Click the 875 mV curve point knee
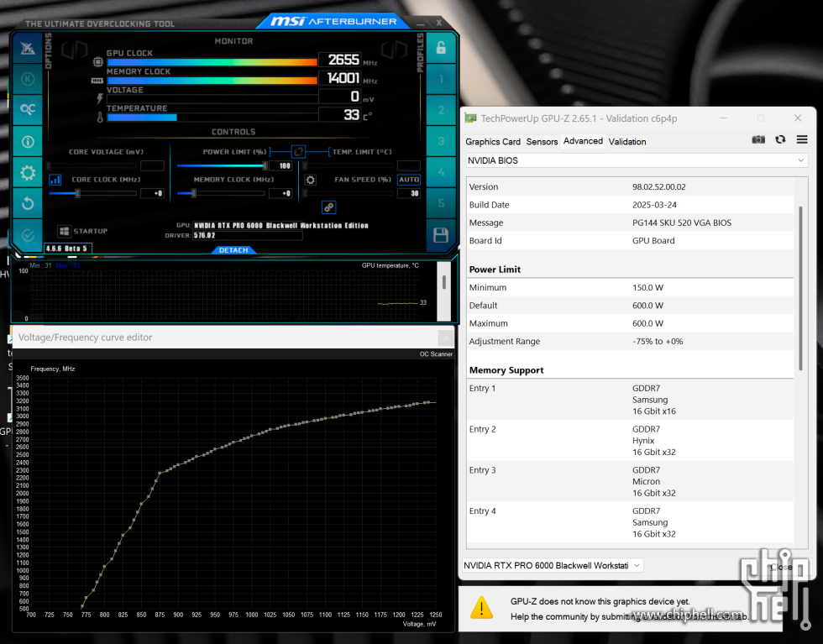This screenshot has height=644, width=823. [x=160, y=474]
